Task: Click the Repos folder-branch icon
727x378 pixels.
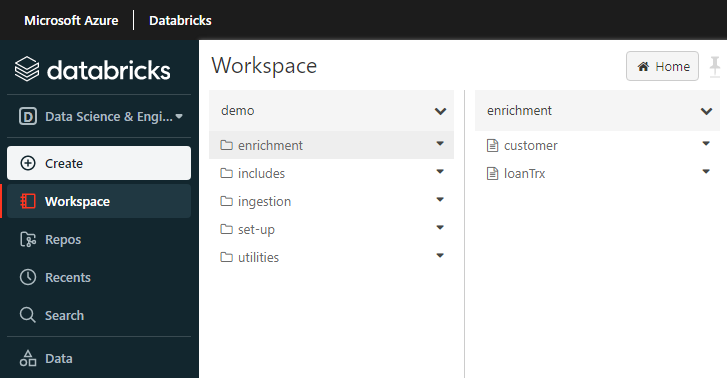Action: coord(28,239)
